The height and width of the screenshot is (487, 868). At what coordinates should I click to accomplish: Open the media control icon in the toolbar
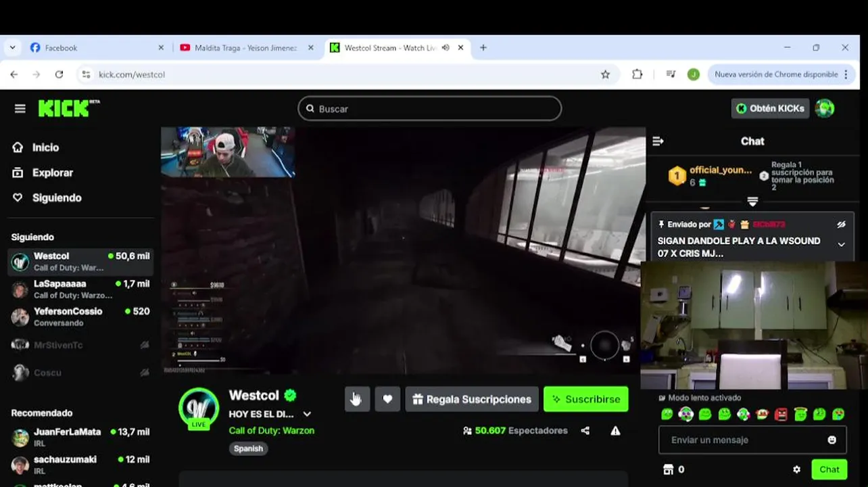pos(671,74)
